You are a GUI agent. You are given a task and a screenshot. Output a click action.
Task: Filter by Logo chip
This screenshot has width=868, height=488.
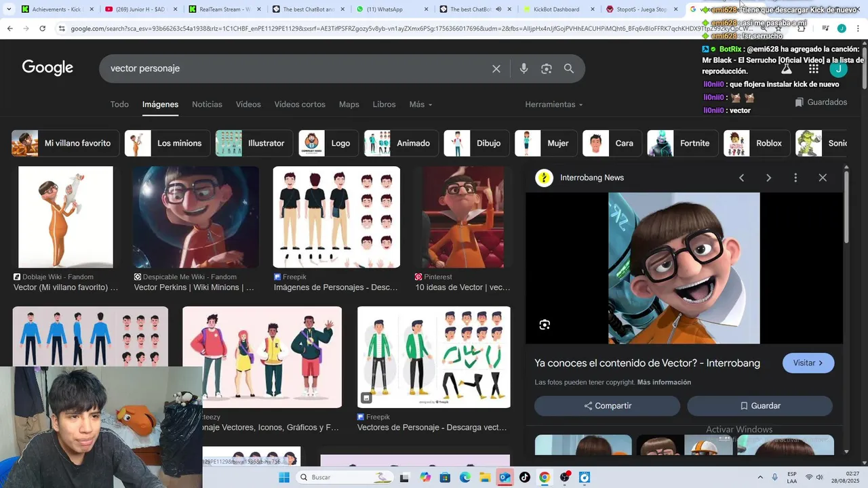click(x=329, y=143)
